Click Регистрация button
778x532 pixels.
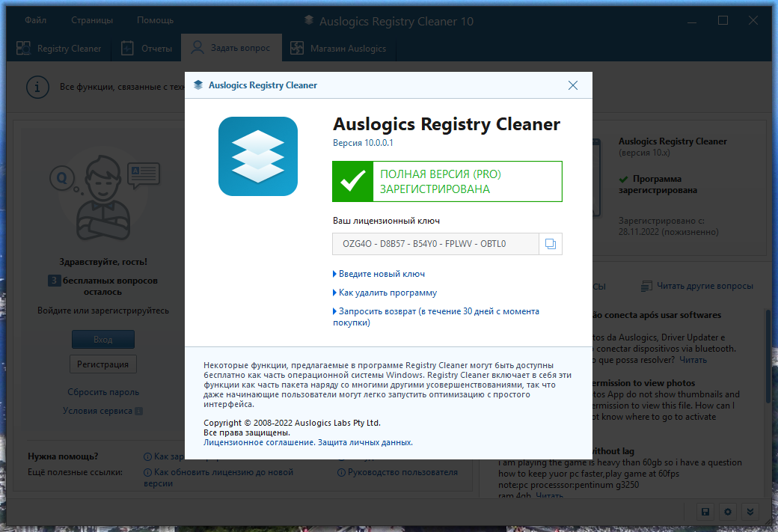(102, 364)
